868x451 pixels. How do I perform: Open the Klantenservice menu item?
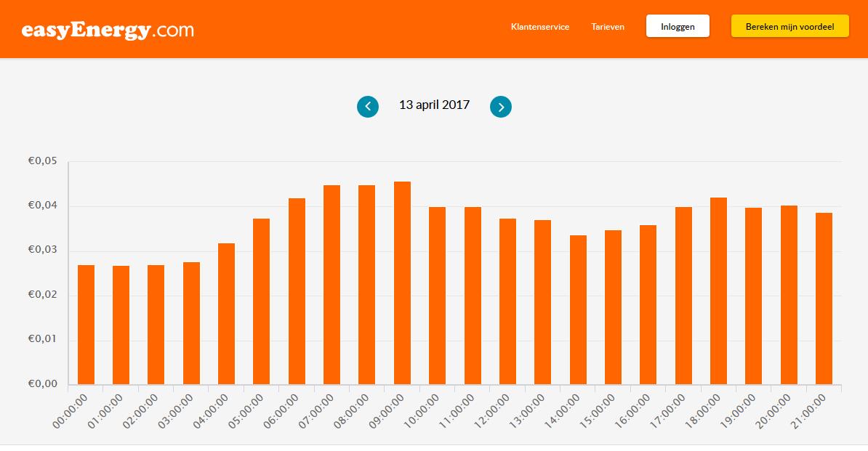click(540, 27)
